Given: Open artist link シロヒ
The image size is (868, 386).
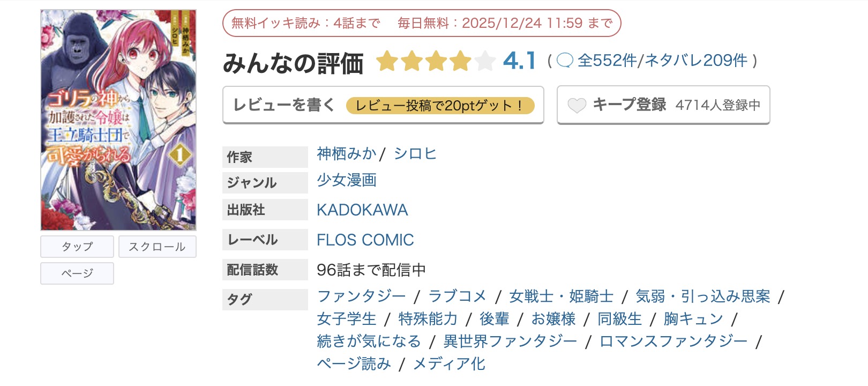Looking at the screenshot, I should [415, 154].
